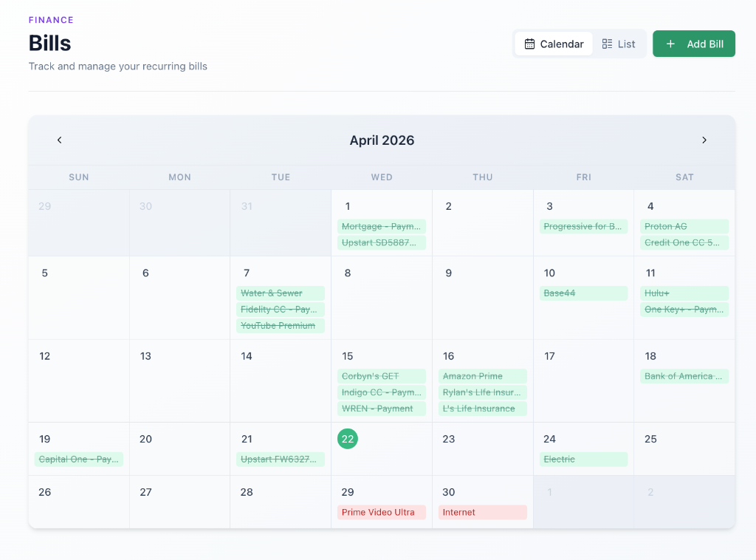
Task: Open the L's Life Insurance bill
Action: tap(483, 409)
